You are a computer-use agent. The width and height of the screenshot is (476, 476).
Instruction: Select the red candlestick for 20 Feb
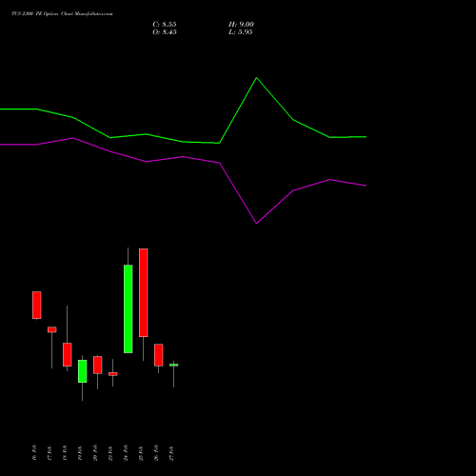pos(98,365)
